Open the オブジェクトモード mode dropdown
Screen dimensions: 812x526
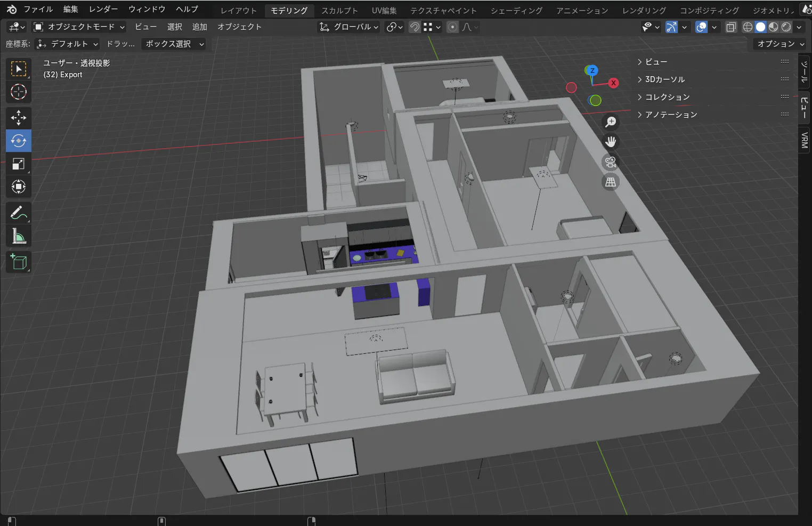tap(79, 27)
